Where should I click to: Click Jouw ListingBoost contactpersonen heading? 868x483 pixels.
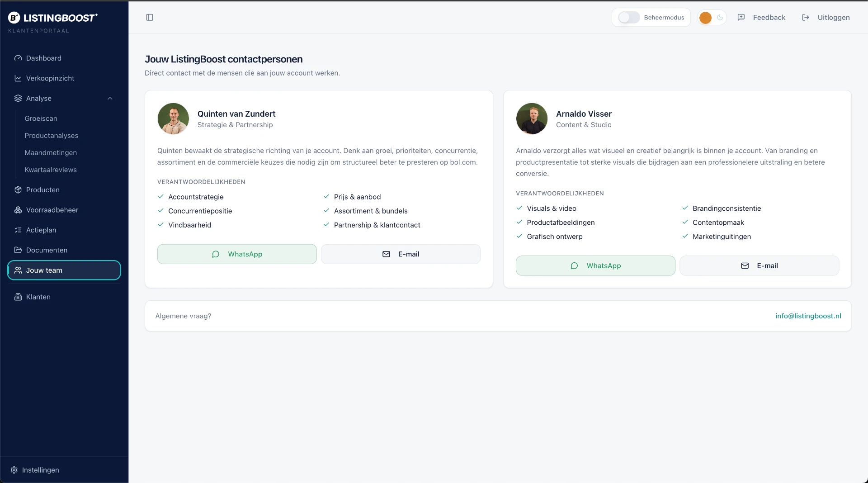(x=223, y=59)
